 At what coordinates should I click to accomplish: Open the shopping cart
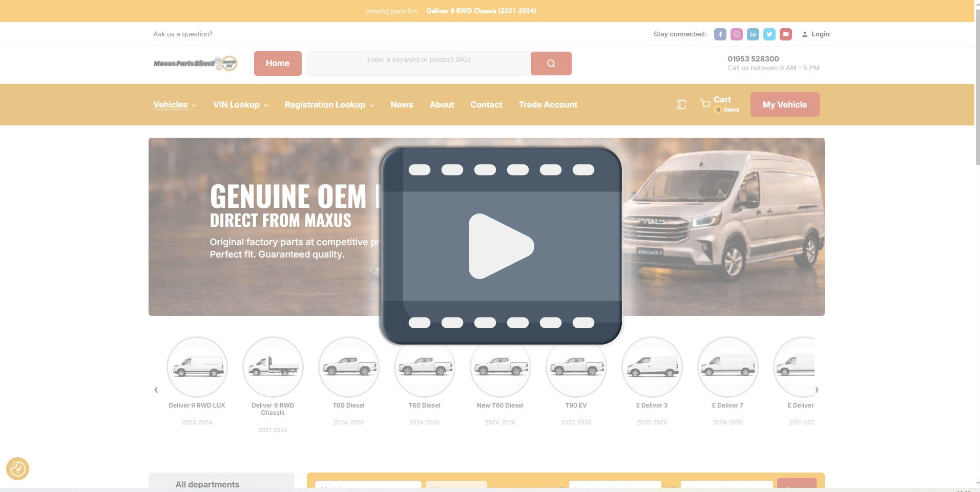pos(719,104)
